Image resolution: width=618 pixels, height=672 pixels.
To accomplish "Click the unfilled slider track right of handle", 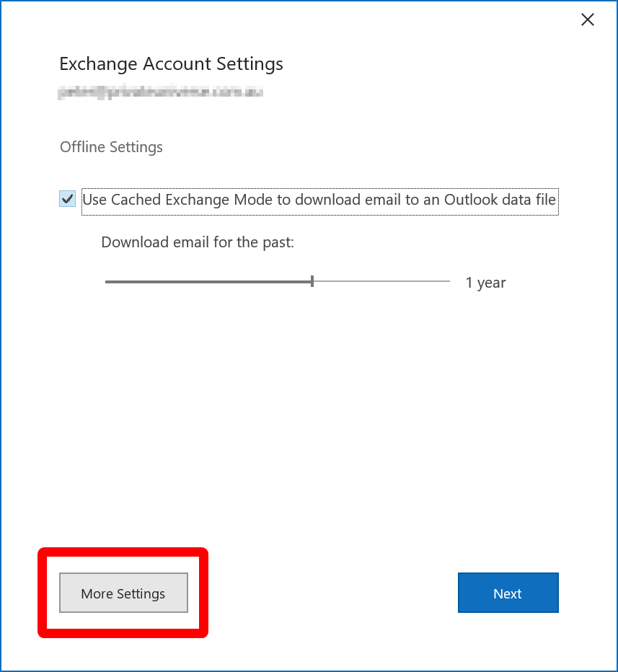I will coord(381,281).
